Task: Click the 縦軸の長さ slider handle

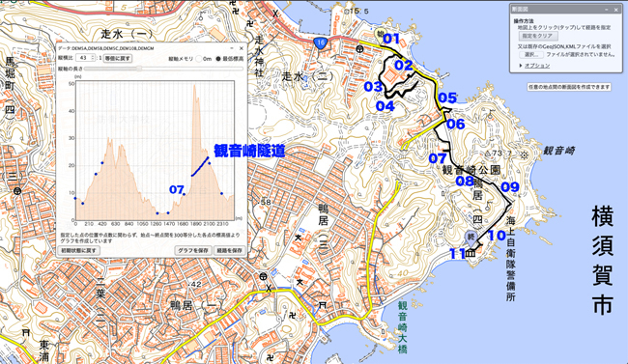Action: 139,69
